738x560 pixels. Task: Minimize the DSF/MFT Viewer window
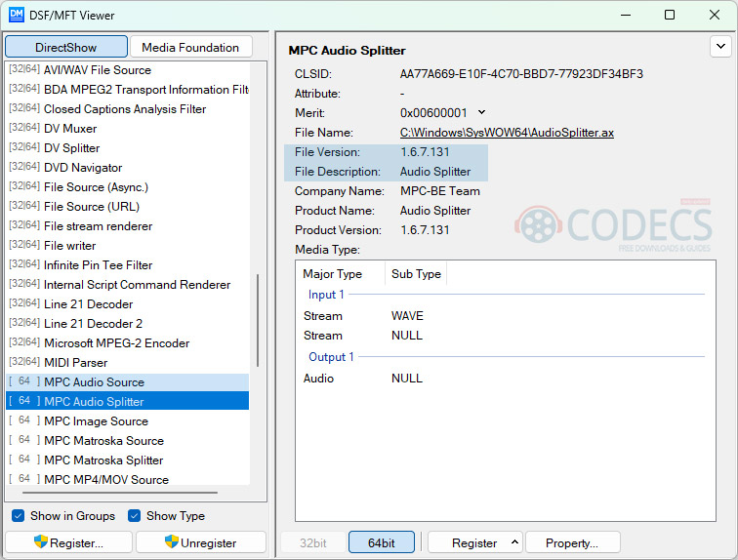click(x=626, y=15)
